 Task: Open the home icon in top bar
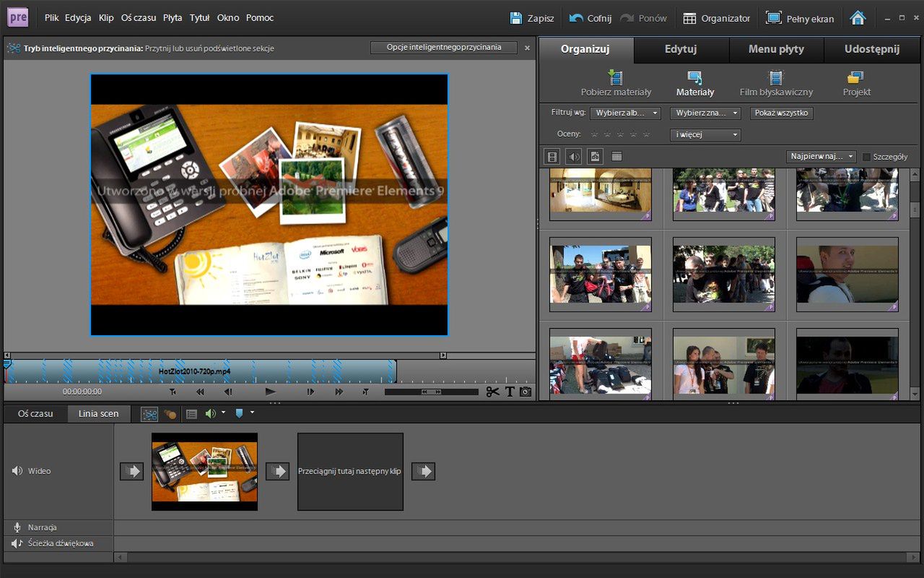pos(858,18)
